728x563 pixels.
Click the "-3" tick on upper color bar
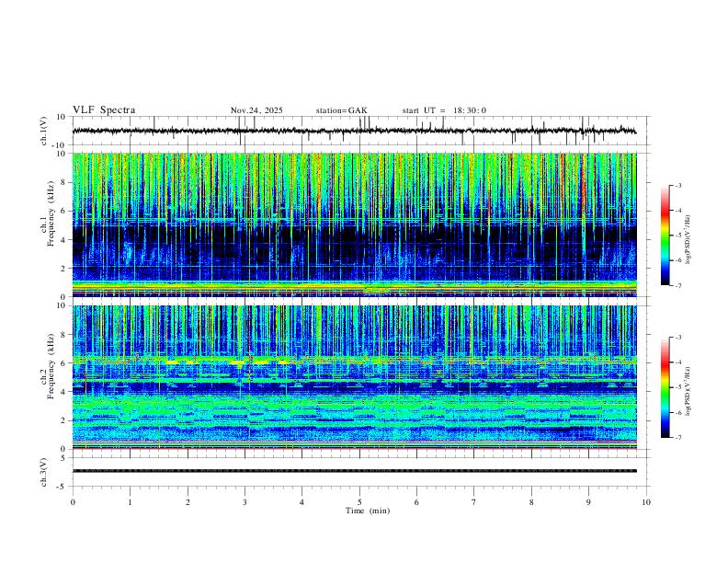(x=677, y=185)
